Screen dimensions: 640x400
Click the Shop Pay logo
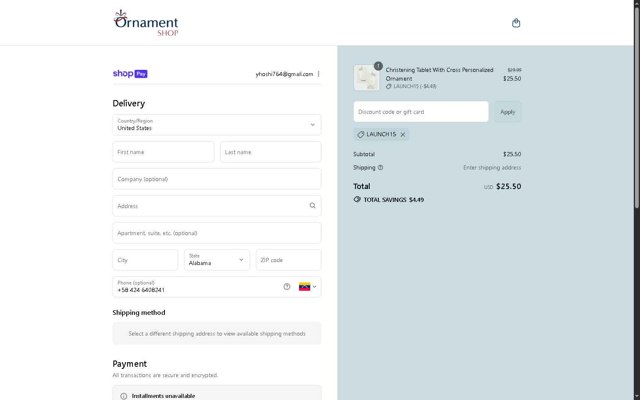point(130,73)
